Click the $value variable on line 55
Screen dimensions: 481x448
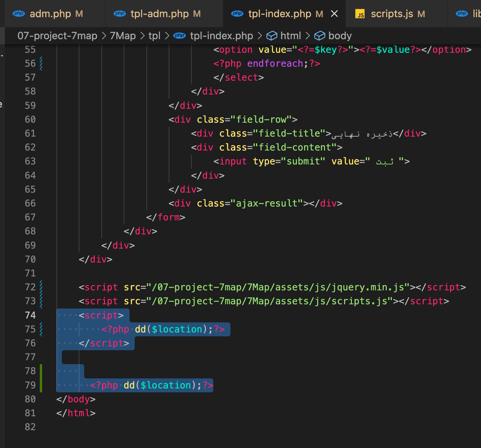tap(393, 50)
